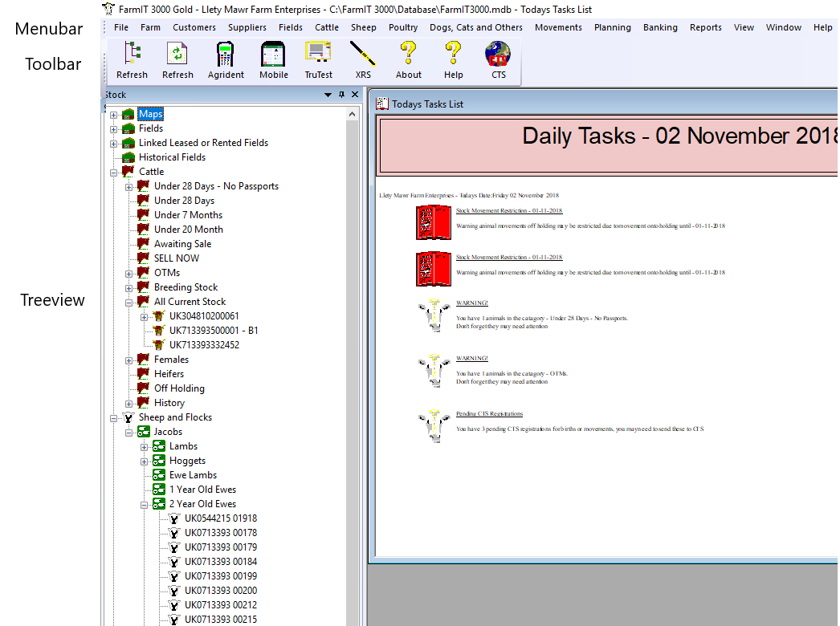Open the Poultry menu
This screenshot has width=840, height=626.
coord(403,27)
